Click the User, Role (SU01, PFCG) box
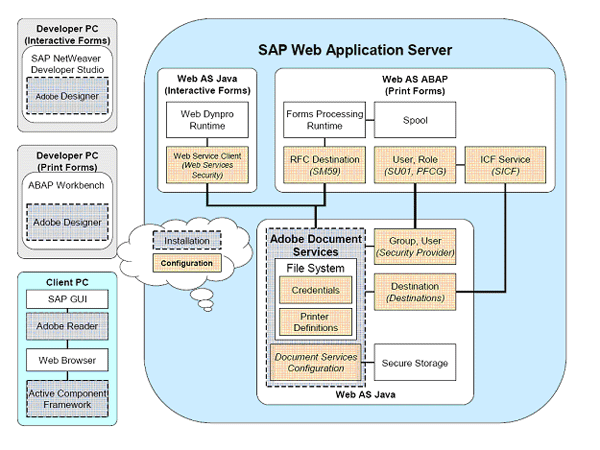 (x=415, y=165)
